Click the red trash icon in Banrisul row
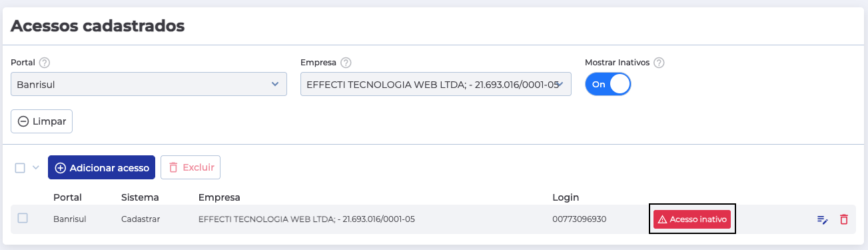The height and width of the screenshot is (250, 868). 844,219
